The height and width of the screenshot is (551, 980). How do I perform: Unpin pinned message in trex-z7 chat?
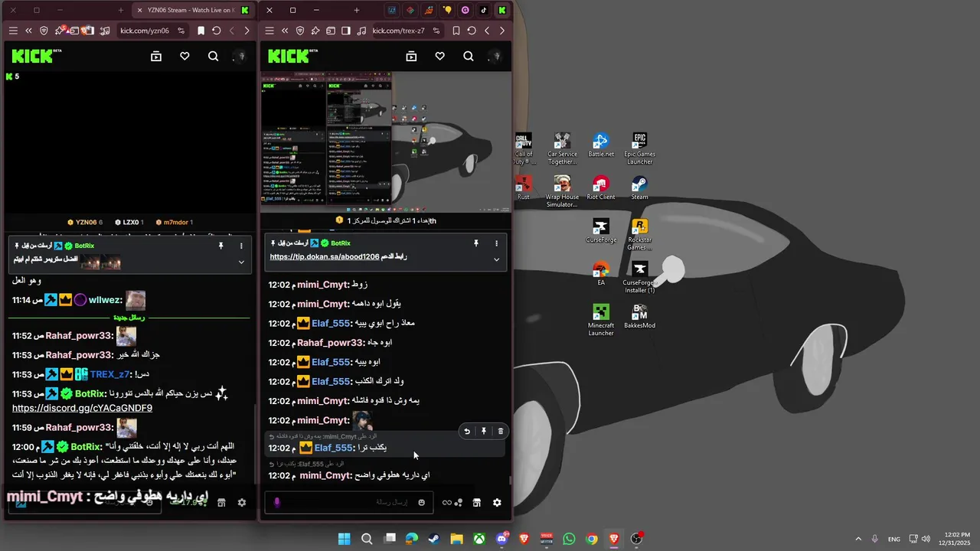(475, 243)
